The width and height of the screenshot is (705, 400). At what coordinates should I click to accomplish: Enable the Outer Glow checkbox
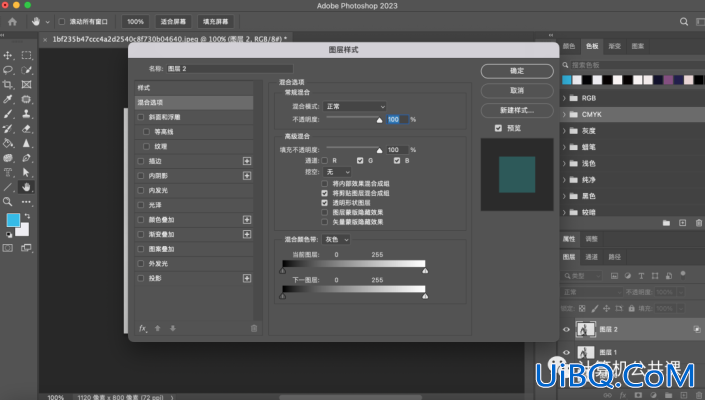point(141,263)
